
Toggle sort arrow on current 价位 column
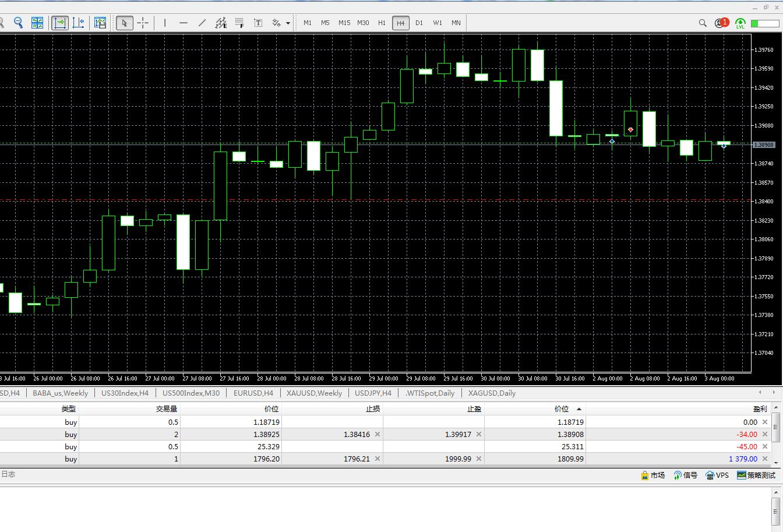point(579,409)
